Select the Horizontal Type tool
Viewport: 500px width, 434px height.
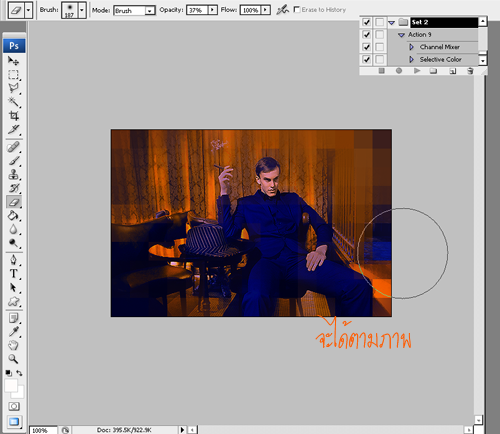(13, 274)
